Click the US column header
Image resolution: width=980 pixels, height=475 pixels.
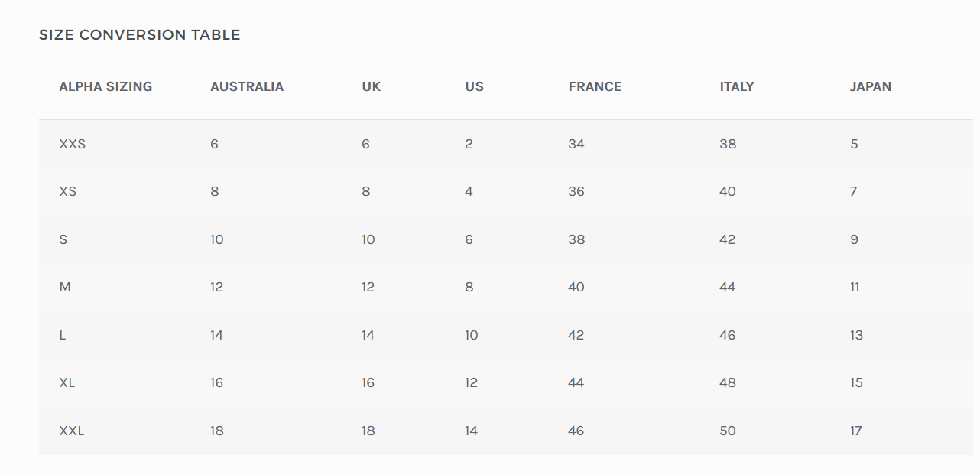point(474,87)
